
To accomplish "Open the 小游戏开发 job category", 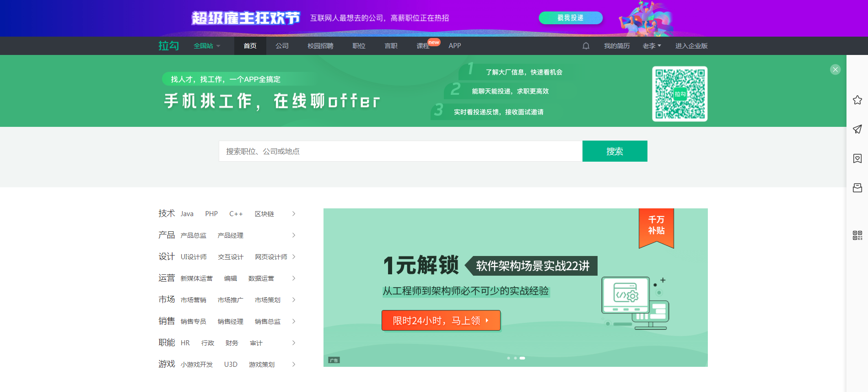I will click(x=196, y=365).
